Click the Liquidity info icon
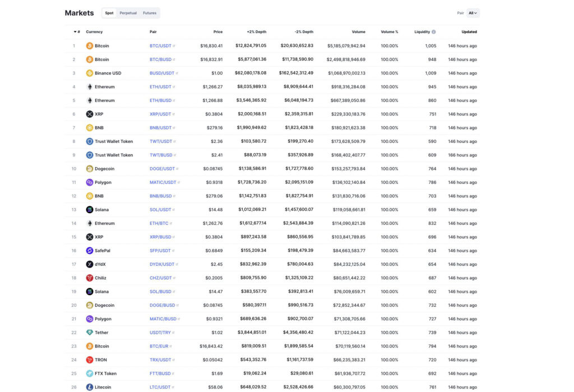This screenshot has height=392, width=574. (434, 32)
